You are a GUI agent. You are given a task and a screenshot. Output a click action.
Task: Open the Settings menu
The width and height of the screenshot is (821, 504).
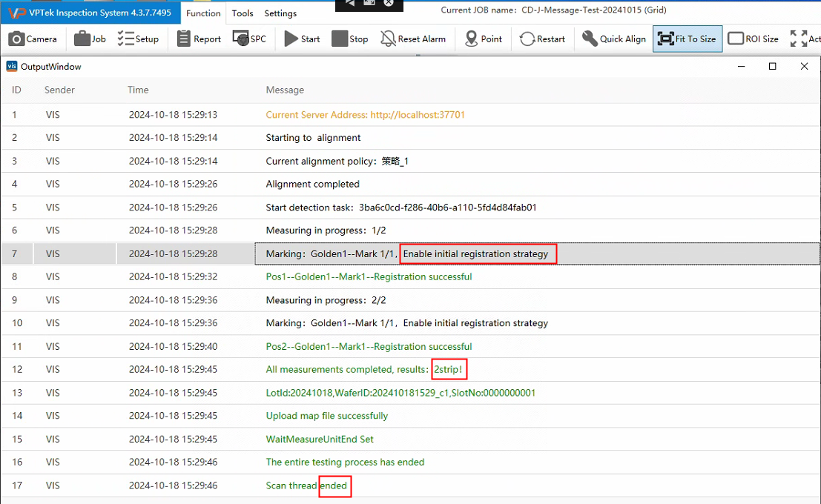tap(280, 13)
